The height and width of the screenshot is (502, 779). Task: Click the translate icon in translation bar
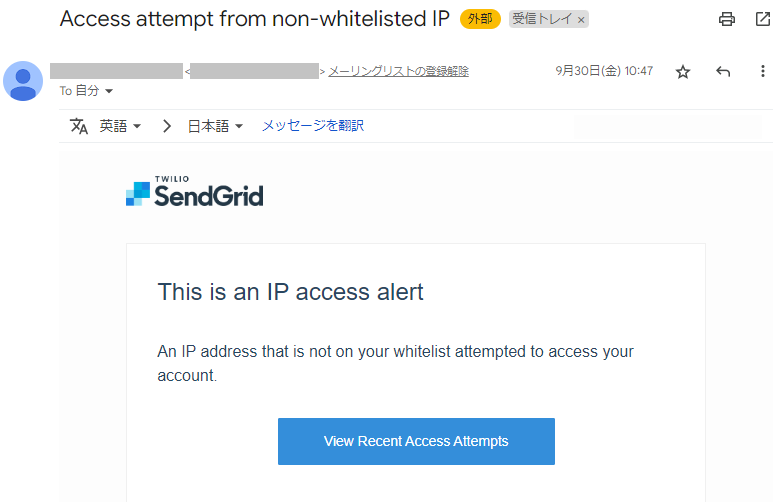pos(78,126)
